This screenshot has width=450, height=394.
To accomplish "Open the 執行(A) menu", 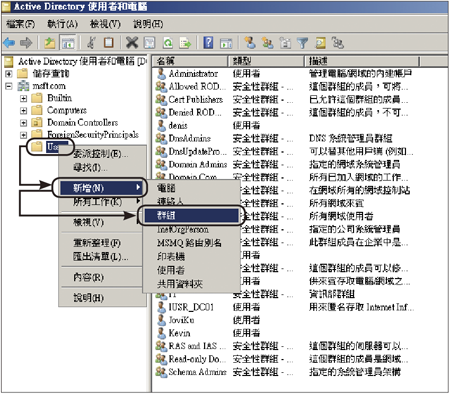I will (x=62, y=24).
